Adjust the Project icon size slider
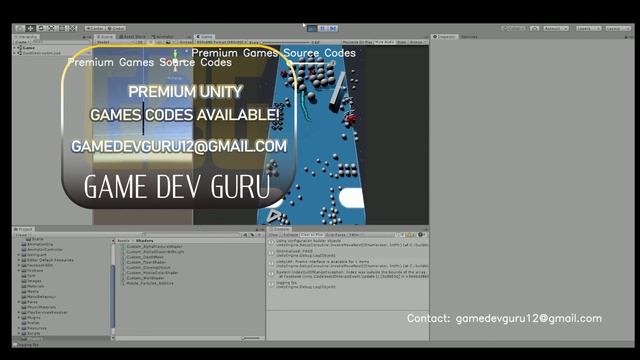 251,338
